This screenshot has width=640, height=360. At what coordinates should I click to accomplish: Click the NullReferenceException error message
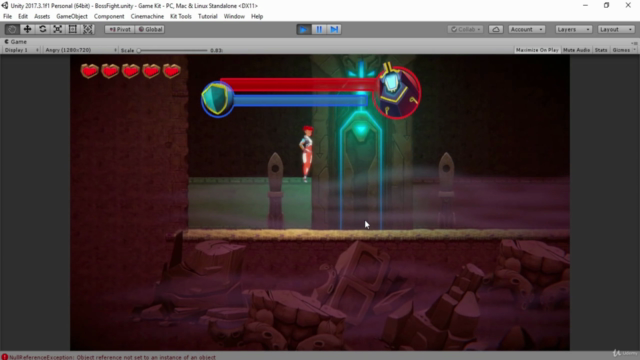[112, 357]
